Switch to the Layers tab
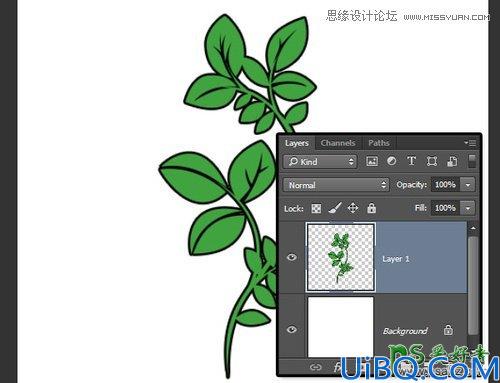The image size is (500, 383). [x=296, y=143]
